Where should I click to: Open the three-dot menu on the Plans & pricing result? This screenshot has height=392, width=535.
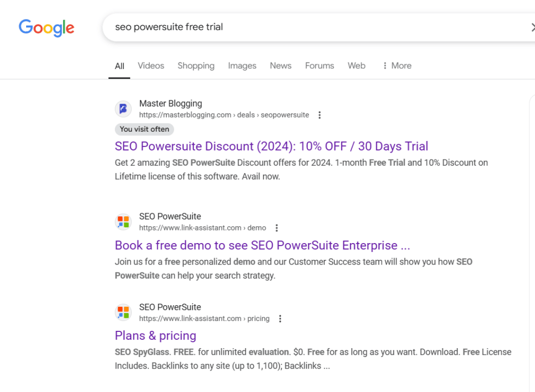(x=280, y=318)
